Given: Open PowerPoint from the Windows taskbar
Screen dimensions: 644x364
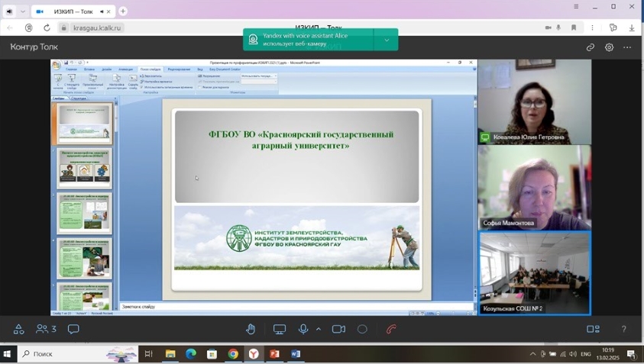Looking at the screenshot, I should click(274, 354).
